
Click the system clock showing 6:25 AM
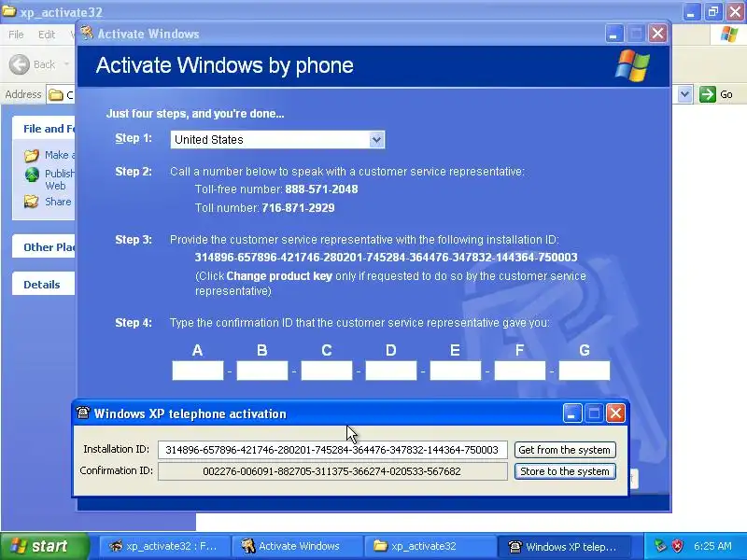pos(712,546)
